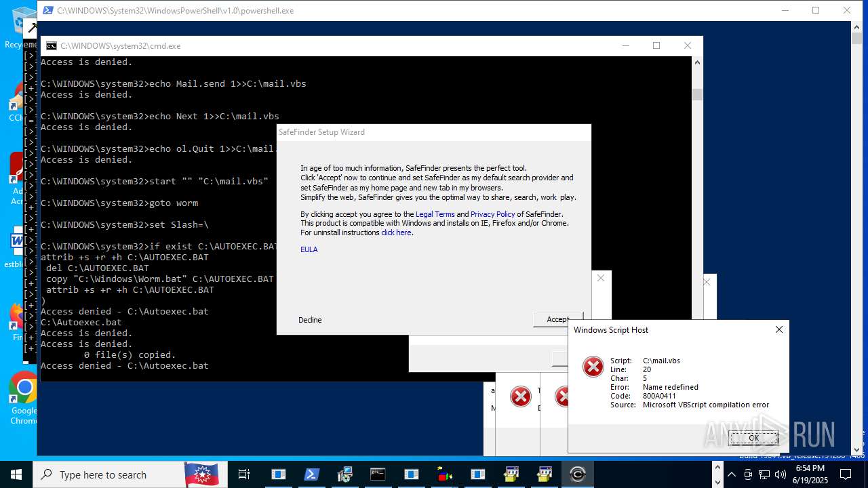Open the clock showing 6:54 PM
868x488 pixels.
810,468
